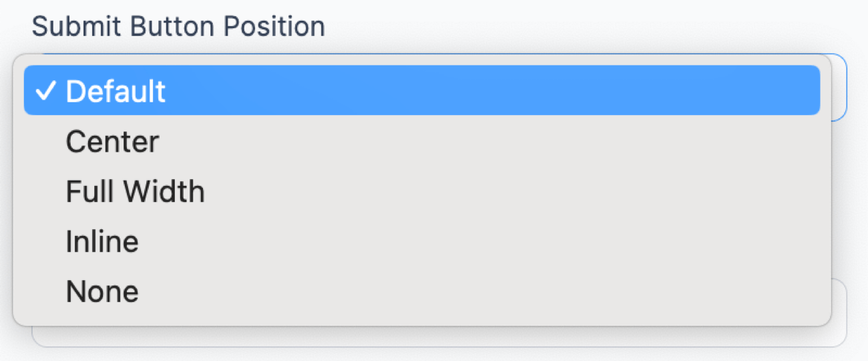Image resolution: width=868 pixels, height=361 pixels.
Task: Choose None in the position list
Action: (421, 291)
